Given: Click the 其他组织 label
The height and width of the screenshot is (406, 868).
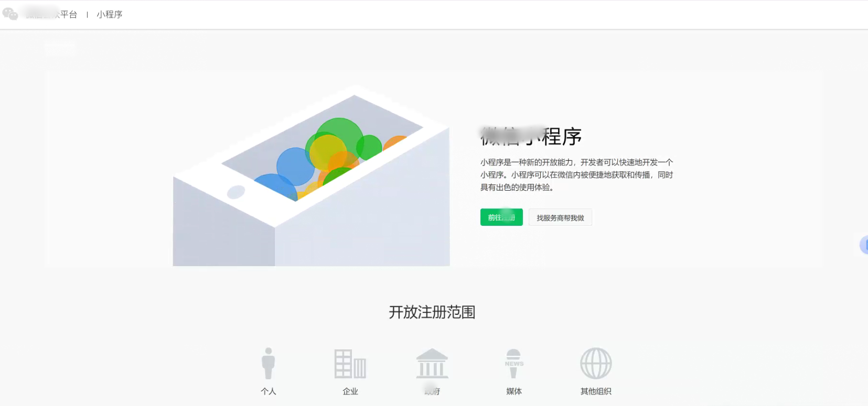Looking at the screenshot, I should [596, 391].
